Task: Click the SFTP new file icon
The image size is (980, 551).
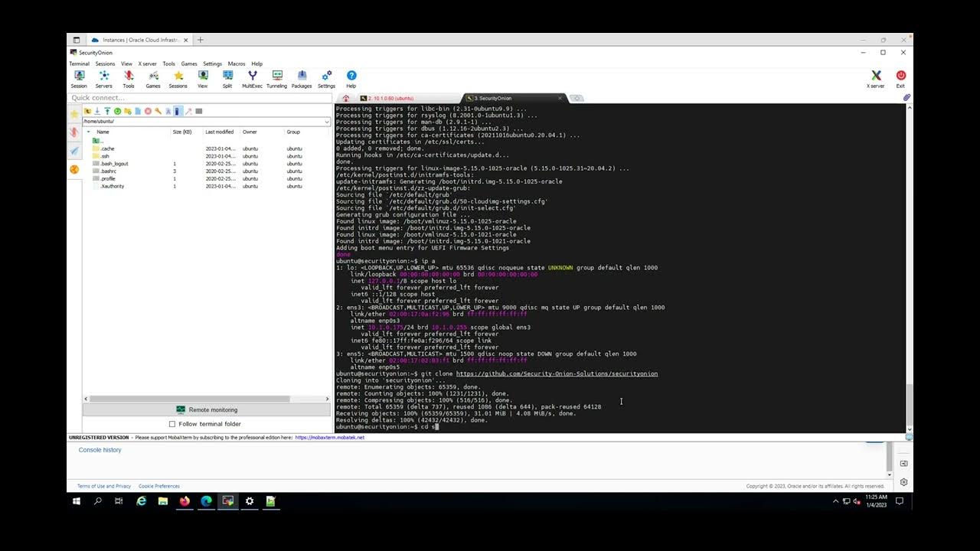Action: 138,111
